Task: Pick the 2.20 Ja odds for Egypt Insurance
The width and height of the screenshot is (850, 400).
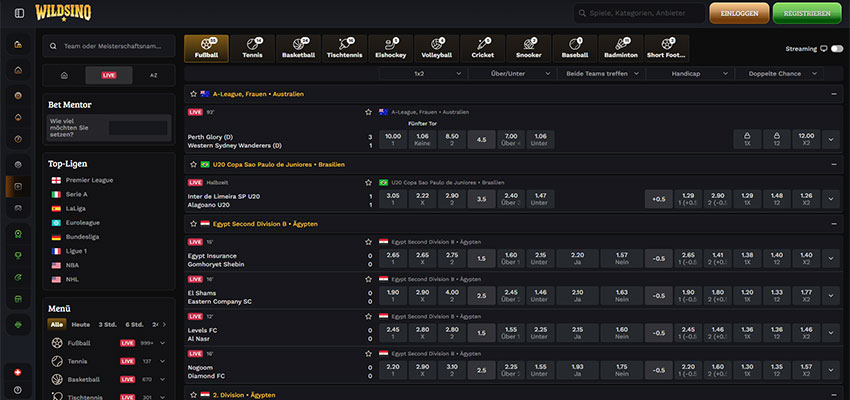Action: point(577,259)
